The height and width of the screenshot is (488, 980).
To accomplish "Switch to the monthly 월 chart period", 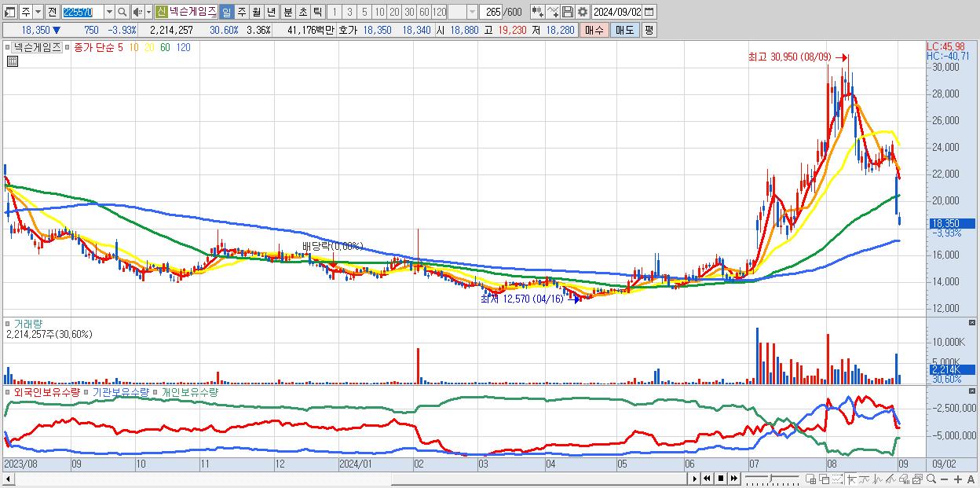I will pyautogui.click(x=256, y=12).
